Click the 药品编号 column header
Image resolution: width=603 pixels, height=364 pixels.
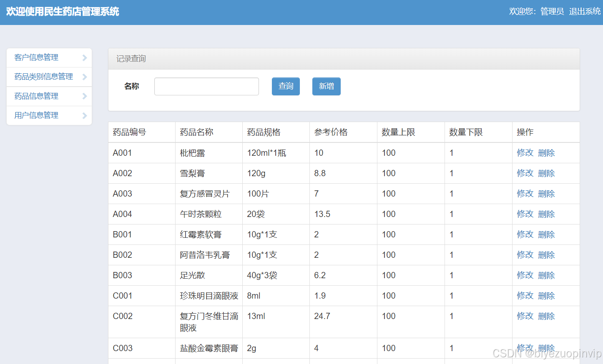pyautogui.click(x=142, y=132)
